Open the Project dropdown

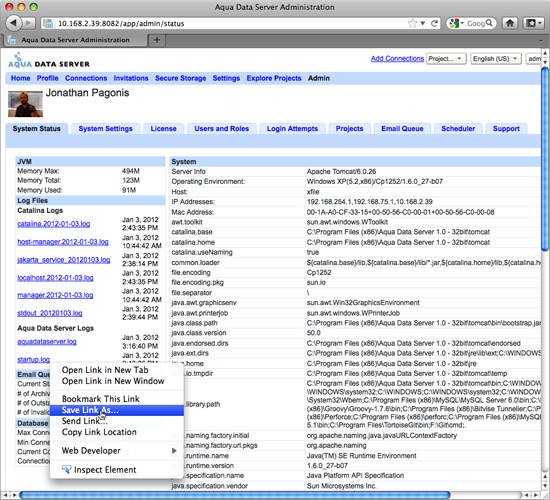click(446, 59)
